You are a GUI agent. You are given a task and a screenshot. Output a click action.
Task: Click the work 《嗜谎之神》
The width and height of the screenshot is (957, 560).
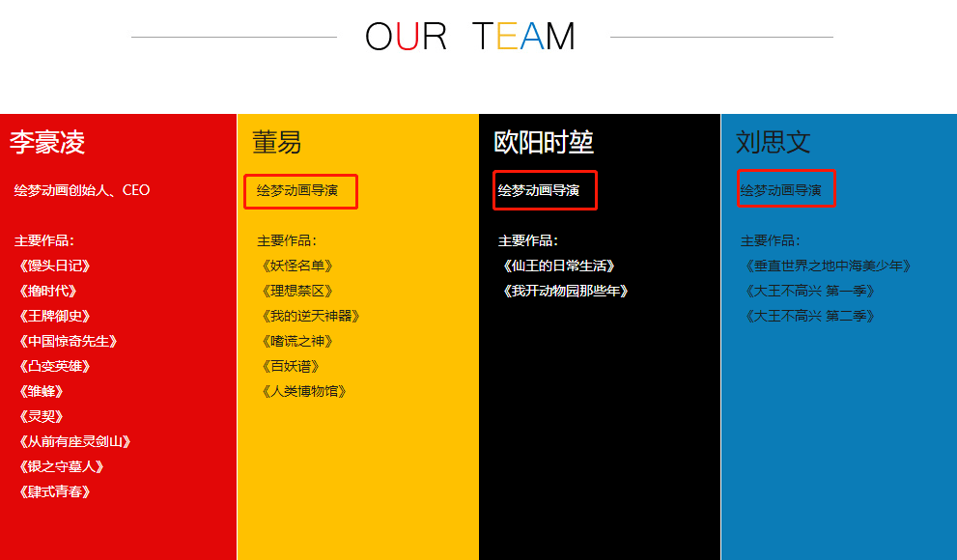tap(297, 341)
